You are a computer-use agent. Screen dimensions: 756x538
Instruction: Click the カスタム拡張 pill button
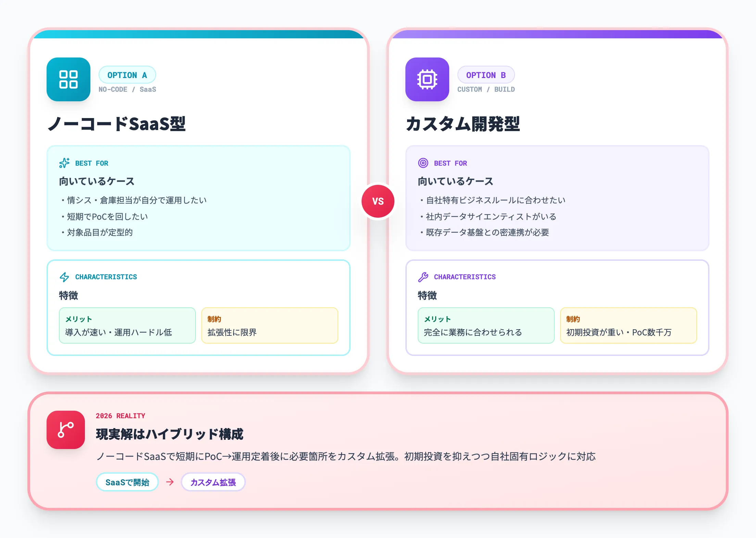click(x=213, y=482)
